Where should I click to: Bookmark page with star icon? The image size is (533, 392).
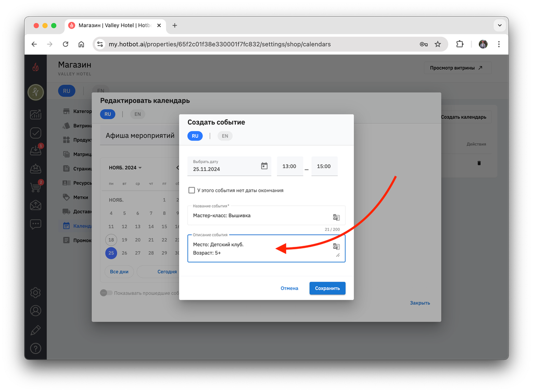(438, 44)
